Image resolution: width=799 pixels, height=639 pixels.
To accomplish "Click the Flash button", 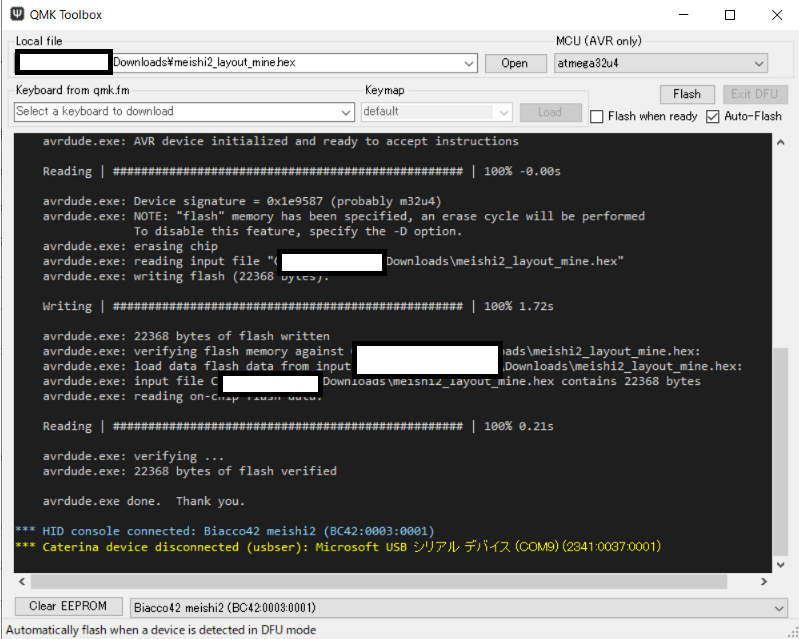I will [687, 94].
